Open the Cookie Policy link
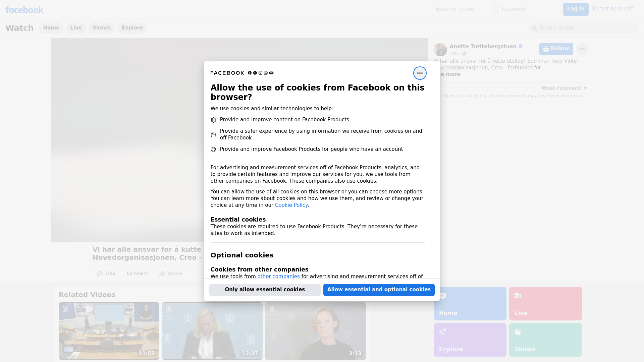This screenshot has height=362, width=644. pos(291,205)
